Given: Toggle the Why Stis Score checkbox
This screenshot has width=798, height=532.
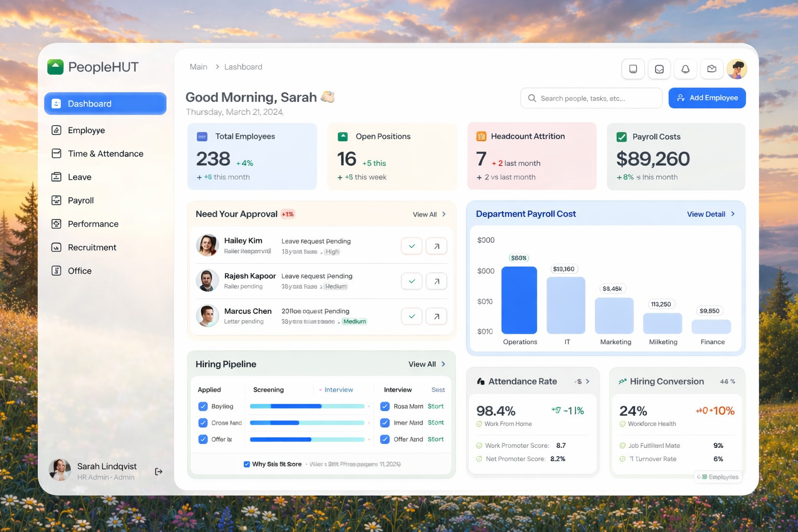Looking at the screenshot, I should coord(247,464).
